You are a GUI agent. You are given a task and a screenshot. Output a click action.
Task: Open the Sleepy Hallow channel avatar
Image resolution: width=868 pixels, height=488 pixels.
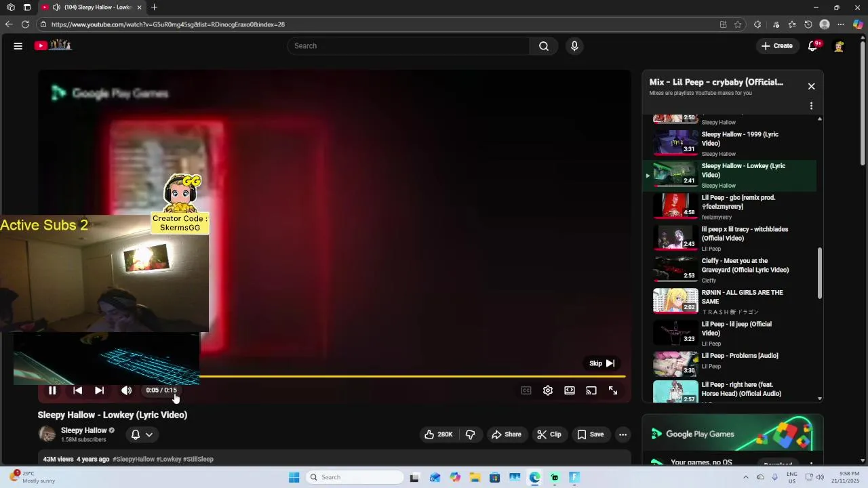coord(47,434)
